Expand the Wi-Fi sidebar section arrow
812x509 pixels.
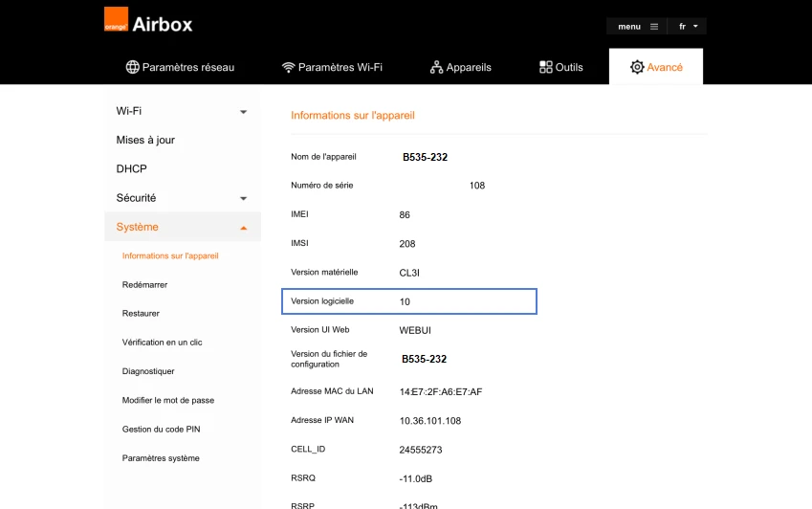tap(243, 112)
